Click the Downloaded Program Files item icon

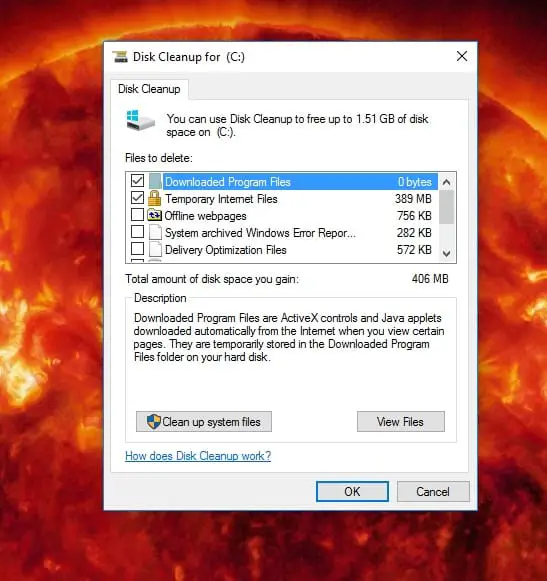(x=155, y=182)
